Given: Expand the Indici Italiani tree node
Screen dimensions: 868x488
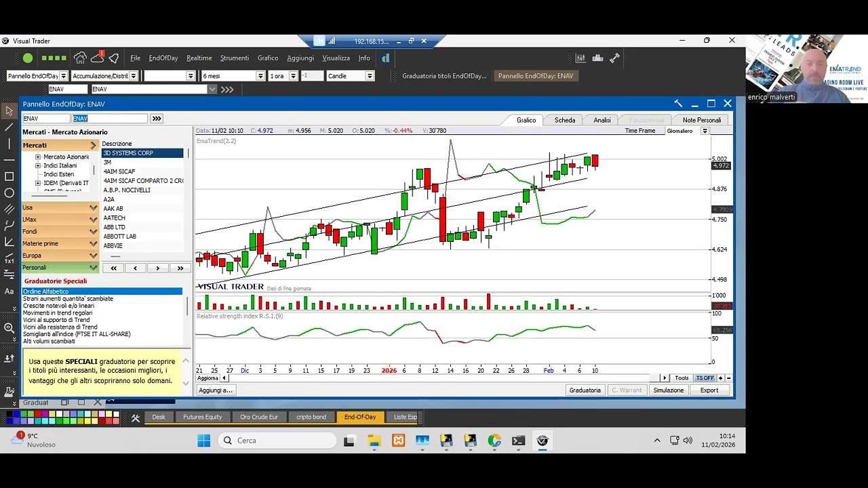Looking at the screenshot, I should [x=38, y=165].
